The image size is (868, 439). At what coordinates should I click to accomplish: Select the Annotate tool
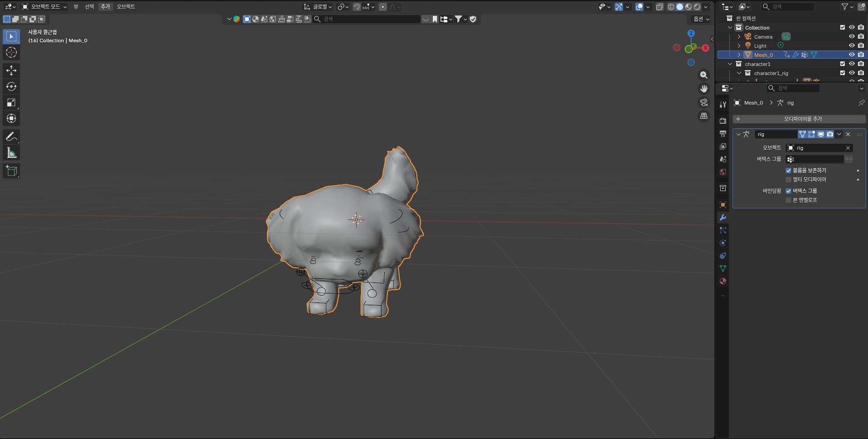(x=11, y=136)
